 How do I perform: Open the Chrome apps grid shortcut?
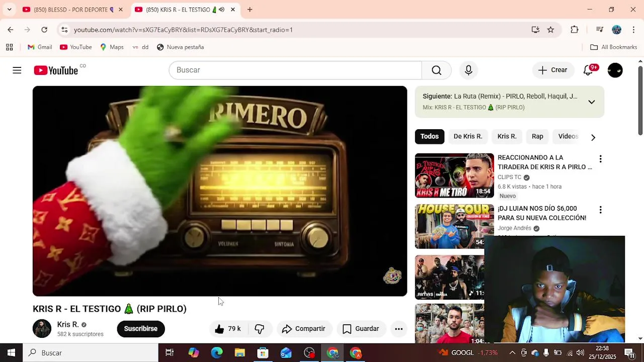10,47
